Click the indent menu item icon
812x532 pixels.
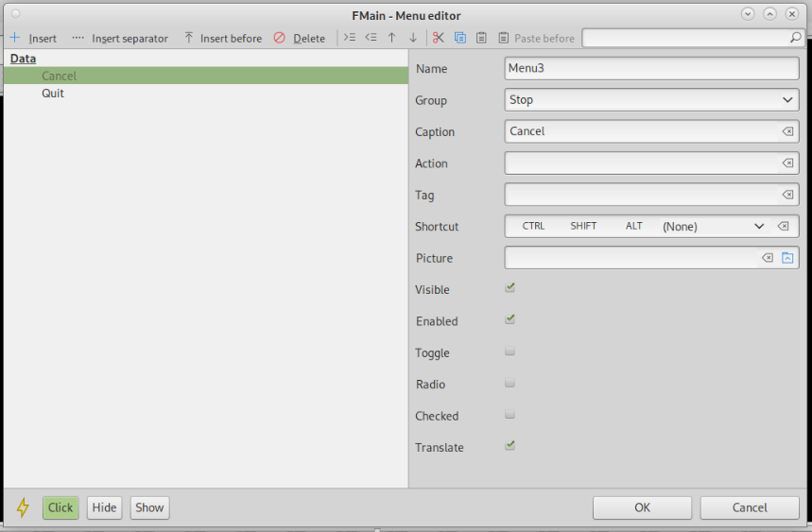tap(350, 38)
